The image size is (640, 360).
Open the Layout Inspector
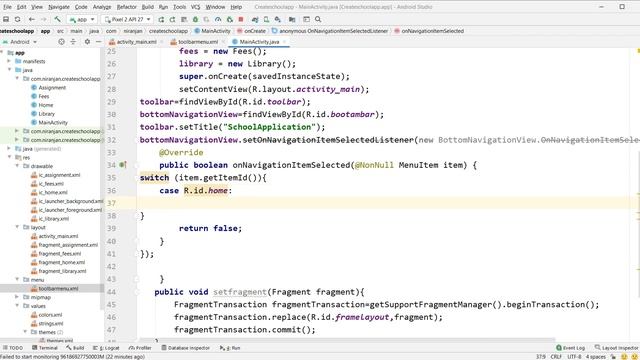pos(617,348)
